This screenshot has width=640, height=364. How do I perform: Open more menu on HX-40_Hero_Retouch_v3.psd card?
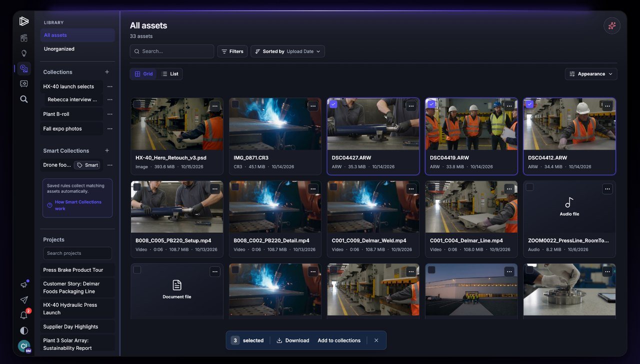click(x=215, y=106)
